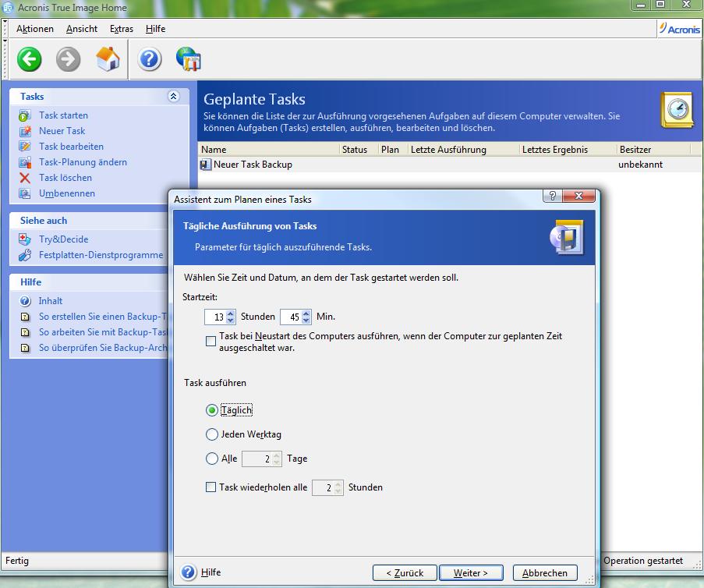
Task: Click icon beside 'So arbeiten Sie mit Backup-Tas'
Action: tap(26, 332)
